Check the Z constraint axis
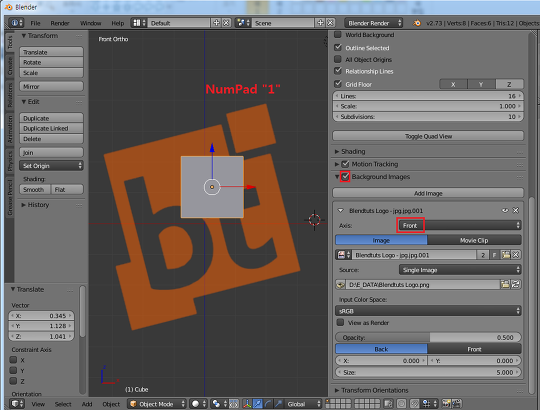 click(x=13, y=381)
